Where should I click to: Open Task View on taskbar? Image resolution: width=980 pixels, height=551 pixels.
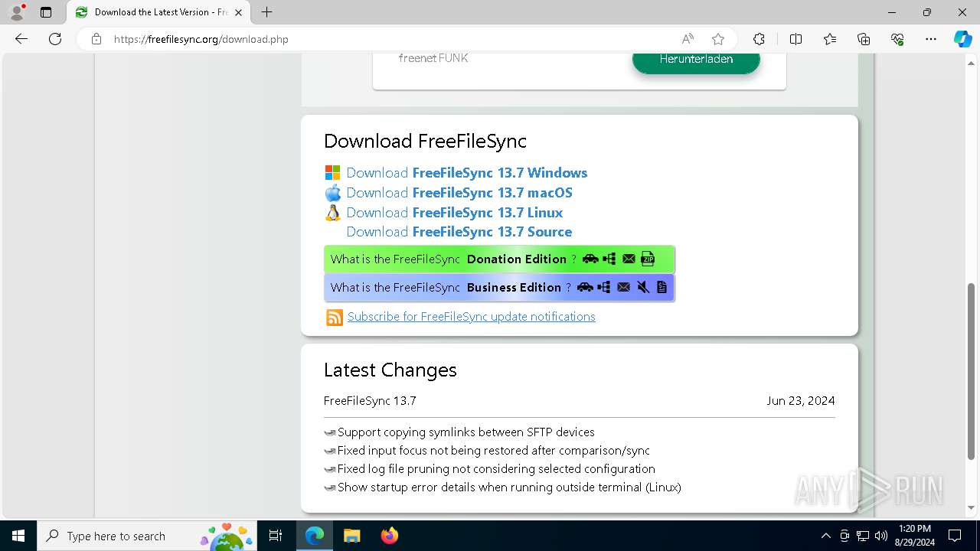(276, 536)
